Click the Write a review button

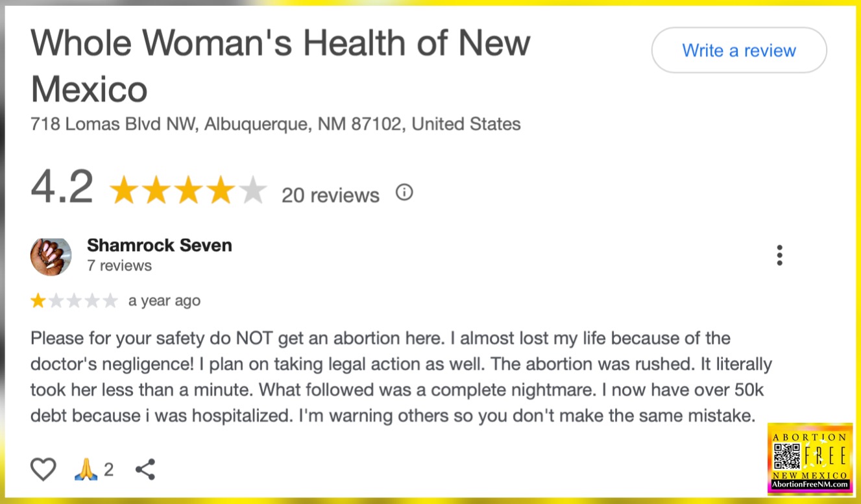tap(739, 51)
